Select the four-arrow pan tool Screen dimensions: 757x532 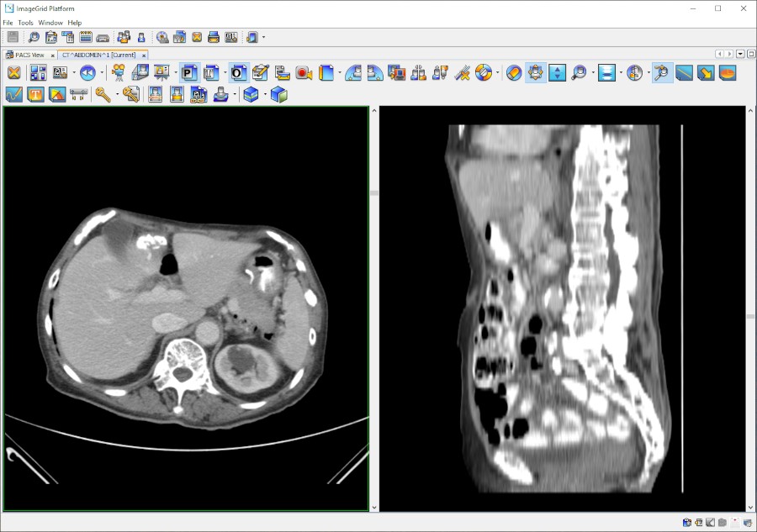(534, 72)
